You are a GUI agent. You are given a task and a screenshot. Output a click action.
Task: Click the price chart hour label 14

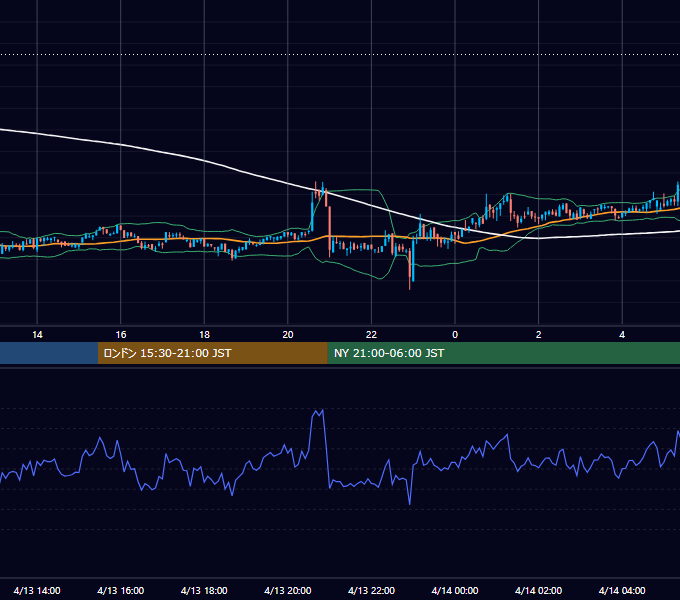click(x=37, y=335)
